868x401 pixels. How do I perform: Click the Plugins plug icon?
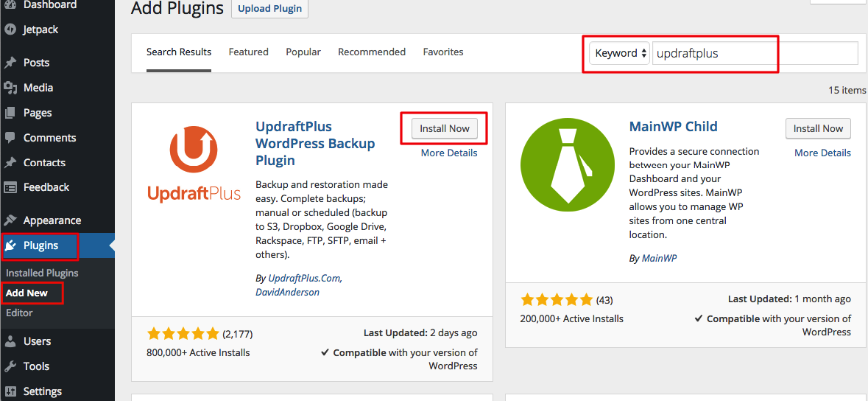10,245
